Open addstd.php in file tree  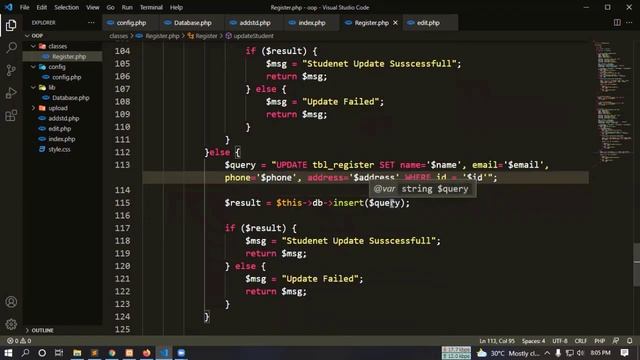click(x=62, y=118)
